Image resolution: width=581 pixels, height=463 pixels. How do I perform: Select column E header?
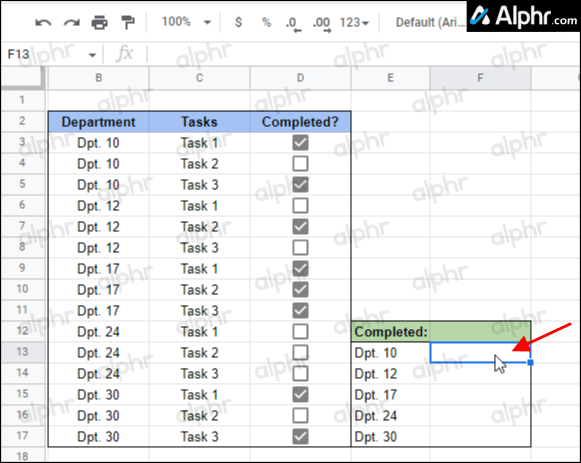tap(391, 78)
